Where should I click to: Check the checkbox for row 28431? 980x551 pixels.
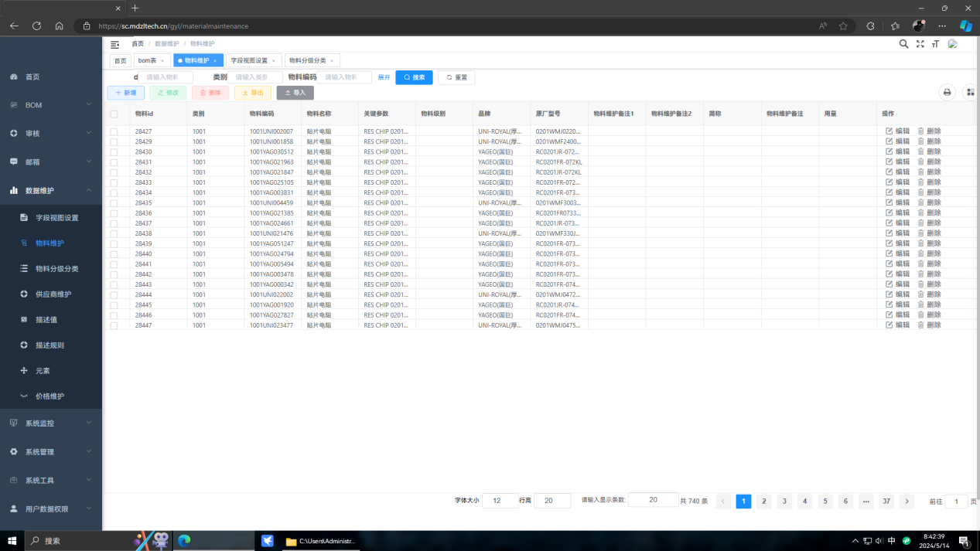[x=114, y=162]
